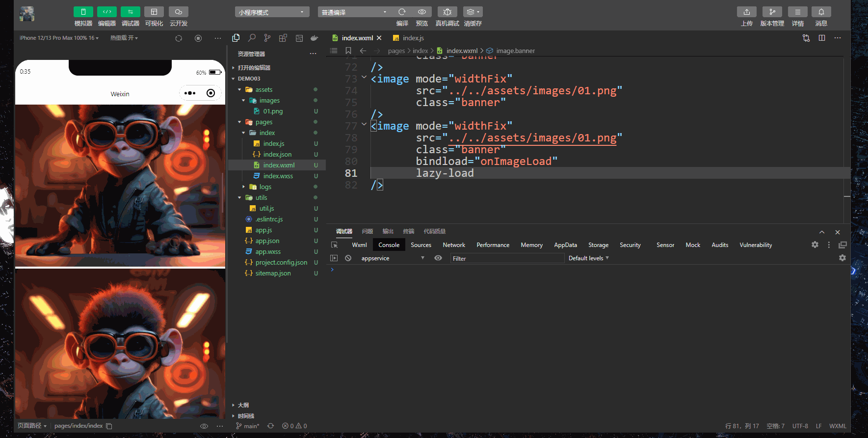This screenshot has width=868, height=438.
Task: Toggle the console live expression eye icon
Action: tap(438, 258)
